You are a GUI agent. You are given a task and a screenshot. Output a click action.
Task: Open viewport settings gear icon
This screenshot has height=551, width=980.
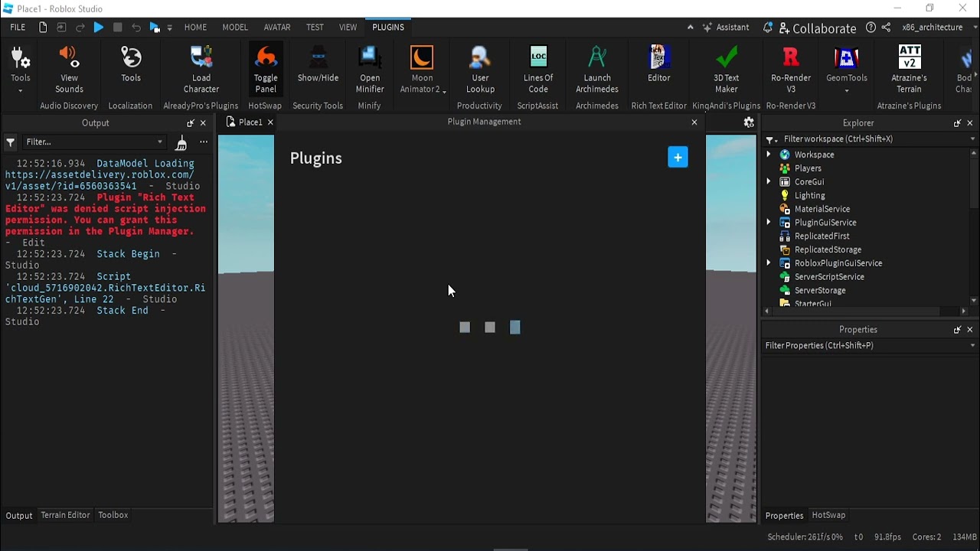coord(749,122)
